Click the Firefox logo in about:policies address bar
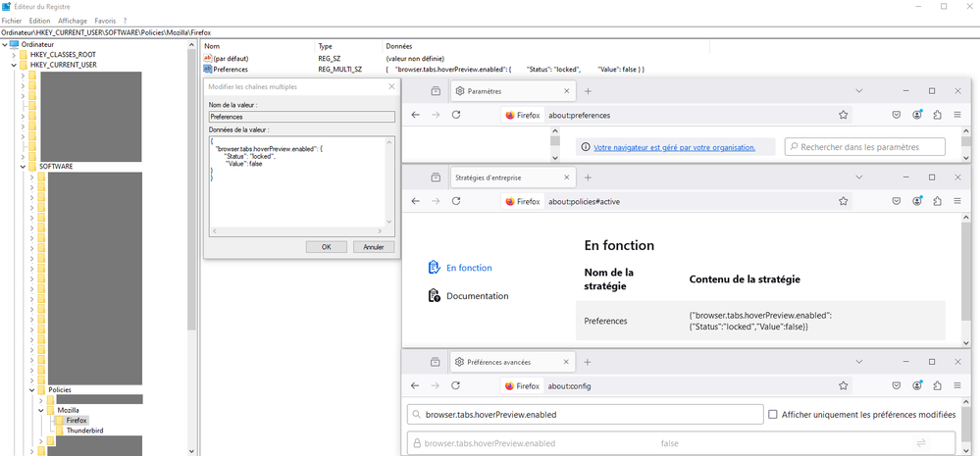Image resolution: width=980 pixels, height=456 pixels. [x=510, y=201]
